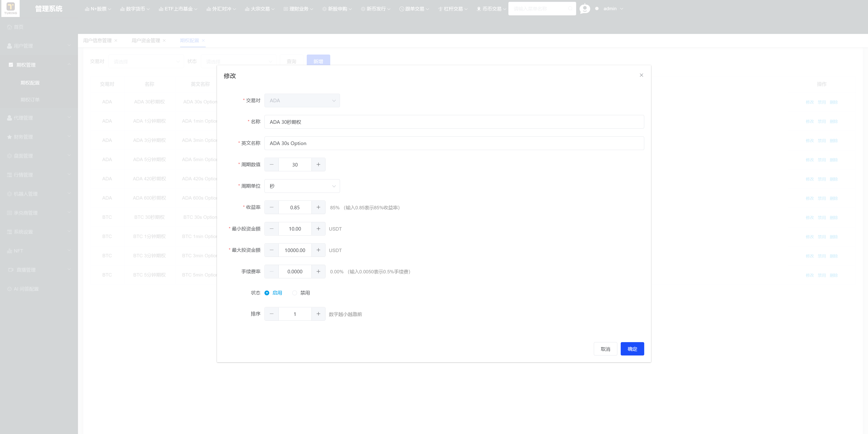Open the 新币发行 top menu
This screenshot has height=434, width=868.
point(376,9)
